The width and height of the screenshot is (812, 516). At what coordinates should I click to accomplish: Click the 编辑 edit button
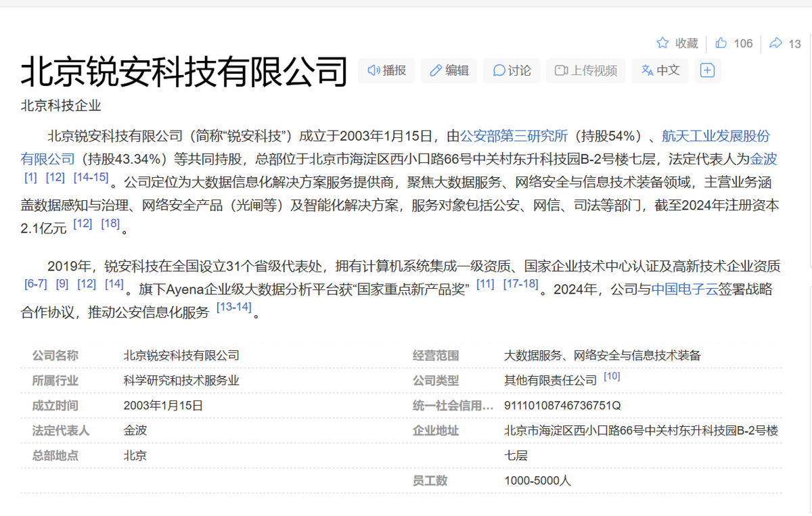click(449, 70)
